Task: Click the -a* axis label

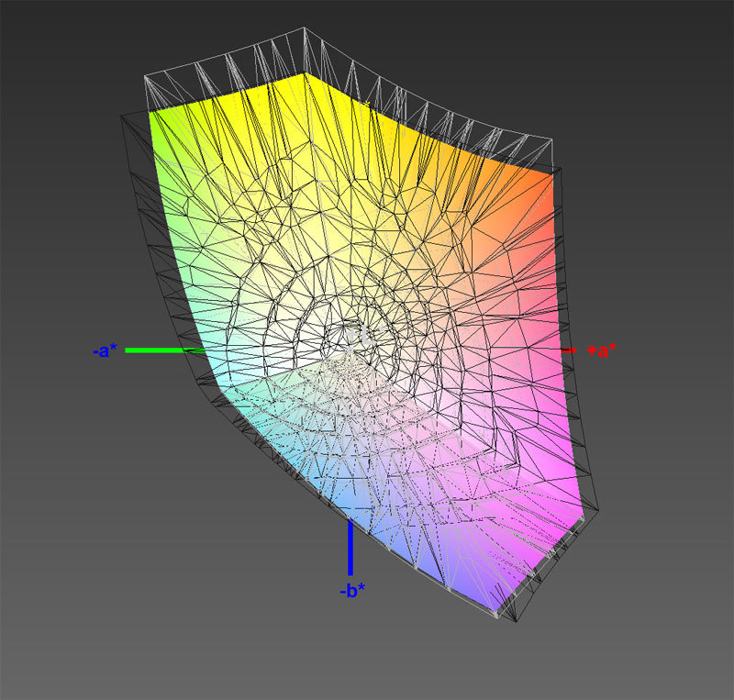Action: point(105,350)
